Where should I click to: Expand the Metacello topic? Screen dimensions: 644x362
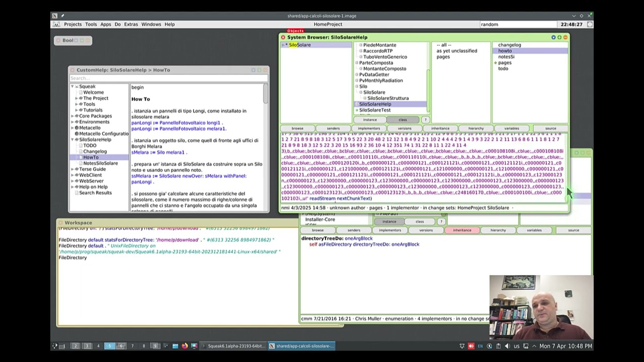pyautogui.click(x=72, y=128)
